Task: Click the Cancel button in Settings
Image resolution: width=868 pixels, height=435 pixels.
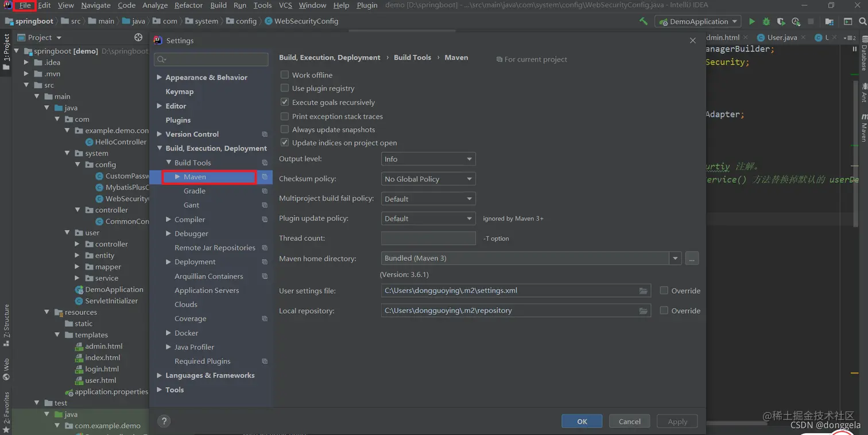Action: [x=630, y=421]
